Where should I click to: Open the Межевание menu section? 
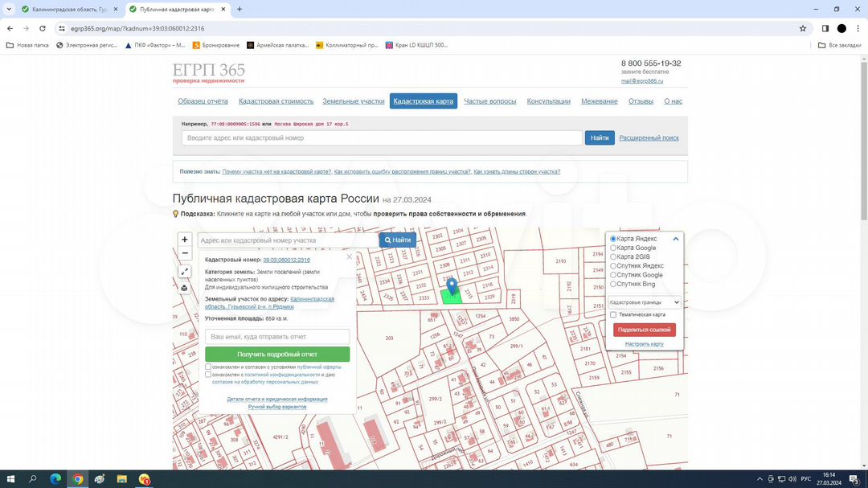coord(599,101)
